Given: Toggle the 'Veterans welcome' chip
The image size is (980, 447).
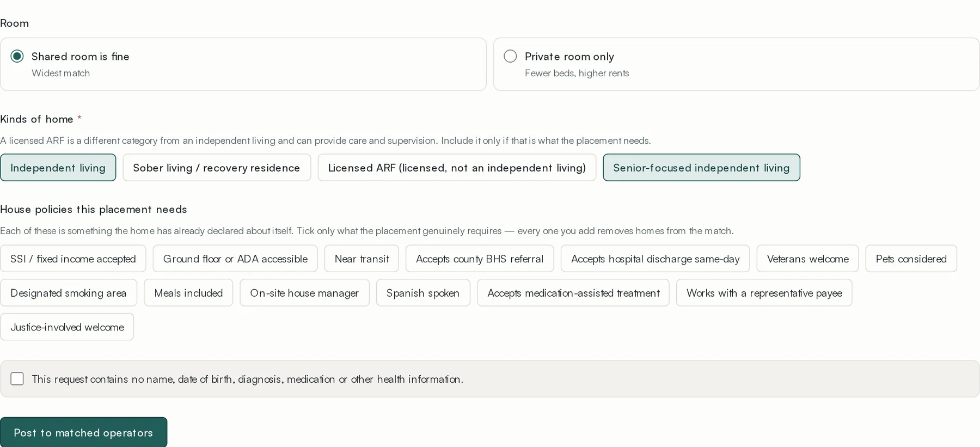Looking at the screenshot, I should (807, 259).
